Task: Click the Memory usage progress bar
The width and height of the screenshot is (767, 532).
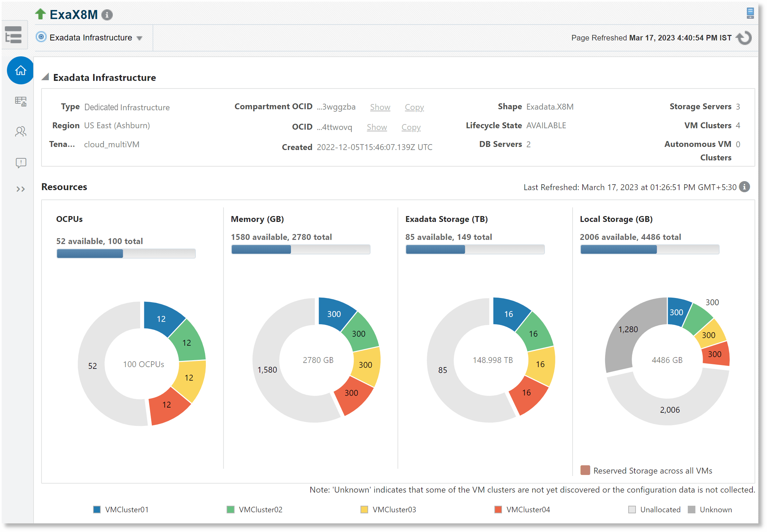Action: tap(300, 249)
